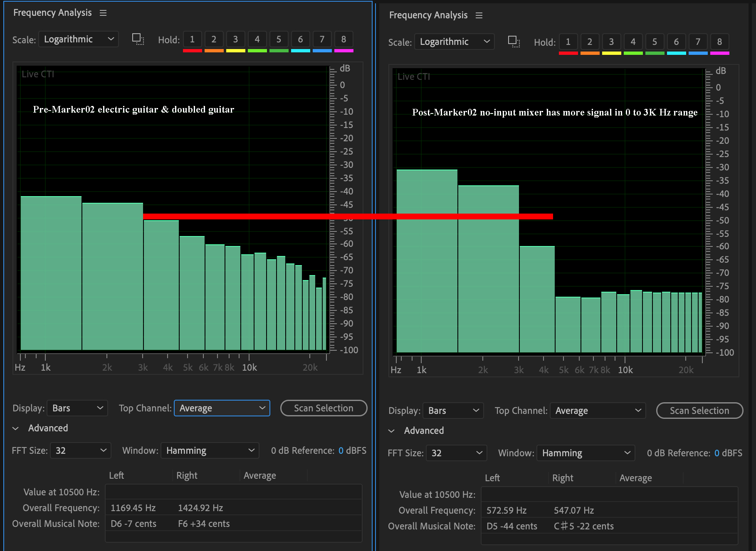
Task: Click red color bar under left Hold 1
Action: pyautogui.click(x=192, y=51)
